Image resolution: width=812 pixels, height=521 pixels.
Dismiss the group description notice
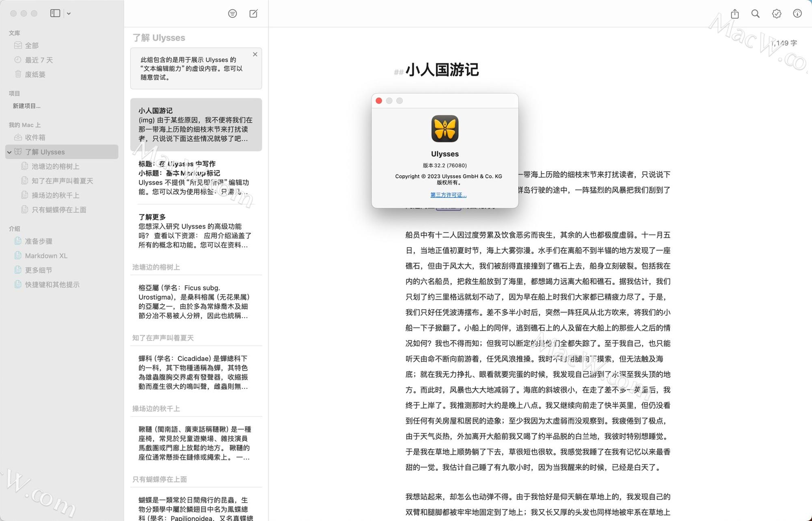pos(255,54)
